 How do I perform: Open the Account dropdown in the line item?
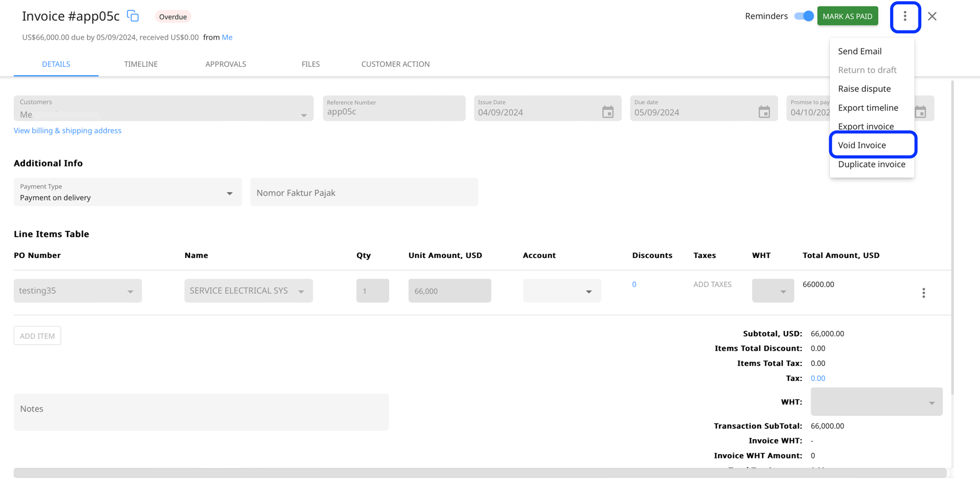coord(589,291)
